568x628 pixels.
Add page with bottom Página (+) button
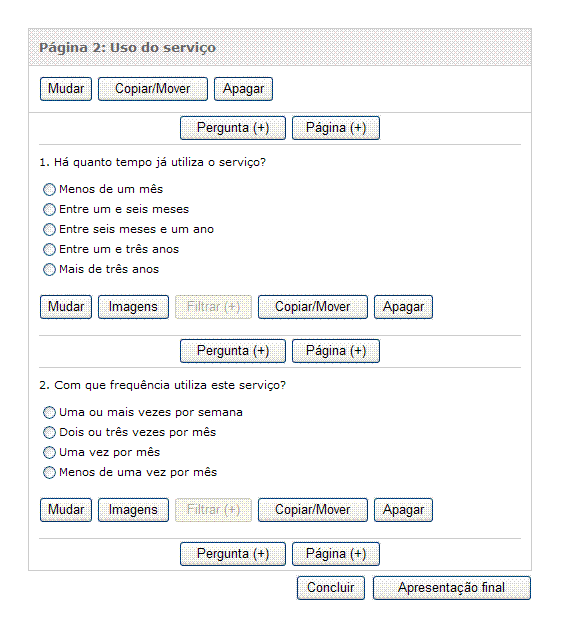click(x=336, y=554)
